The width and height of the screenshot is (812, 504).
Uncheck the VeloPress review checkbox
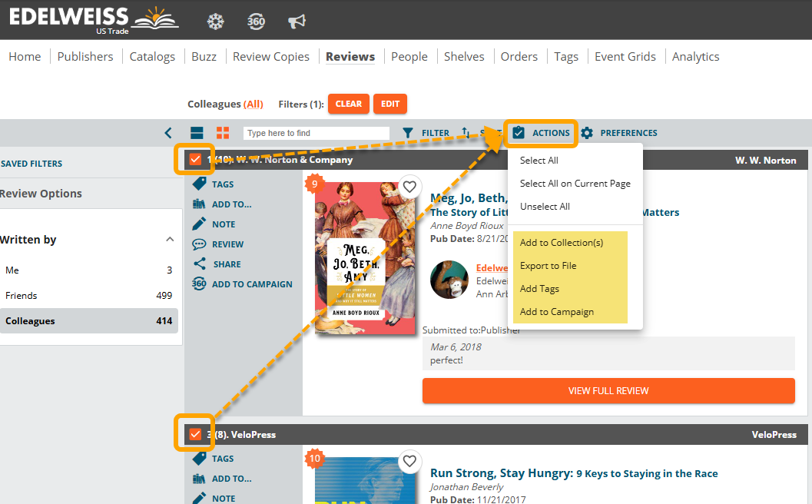pyautogui.click(x=195, y=433)
